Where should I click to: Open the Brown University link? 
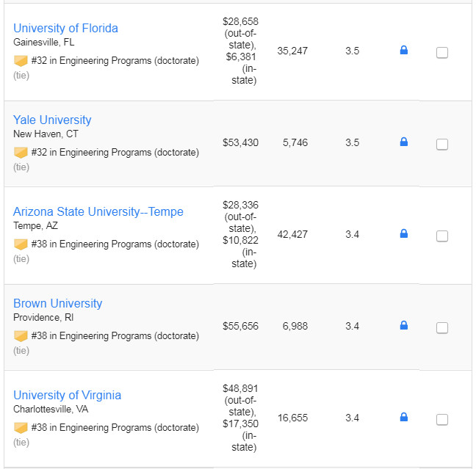point(58,303)
